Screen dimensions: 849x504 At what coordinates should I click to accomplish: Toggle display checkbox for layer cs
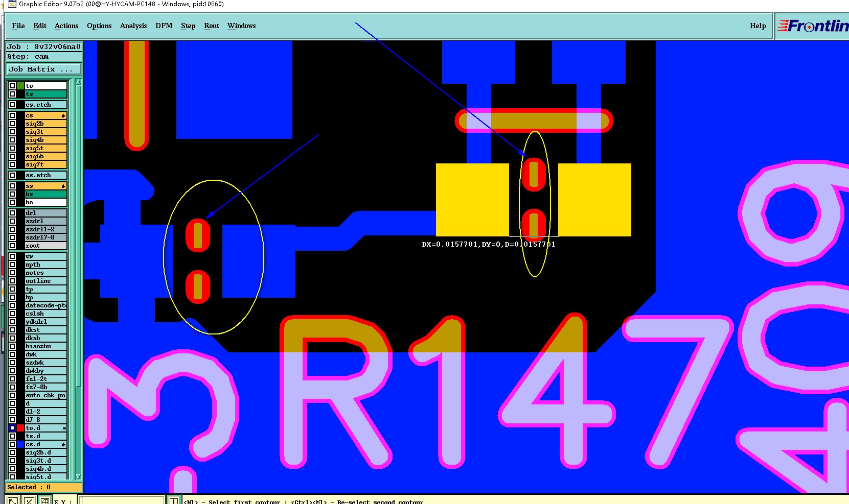tap(12, 115)
